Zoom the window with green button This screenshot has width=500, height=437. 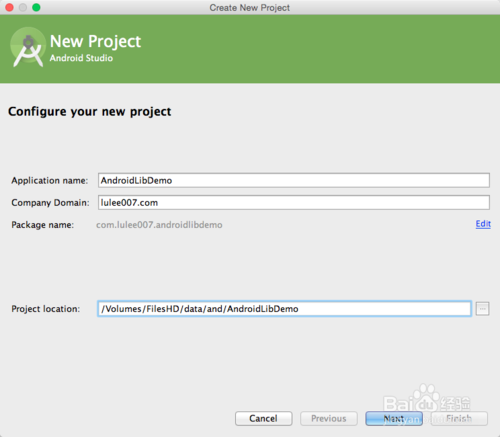(x=36, y=7)
